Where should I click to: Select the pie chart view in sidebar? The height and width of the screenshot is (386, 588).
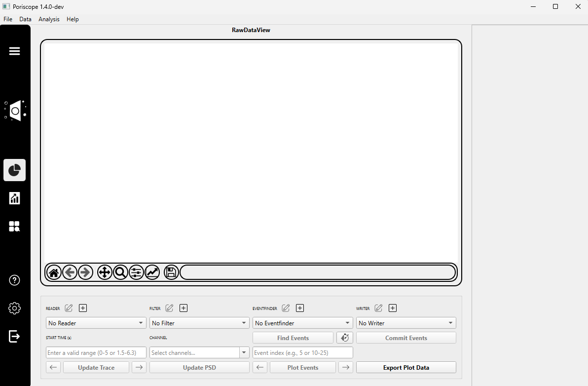point(14,170)
